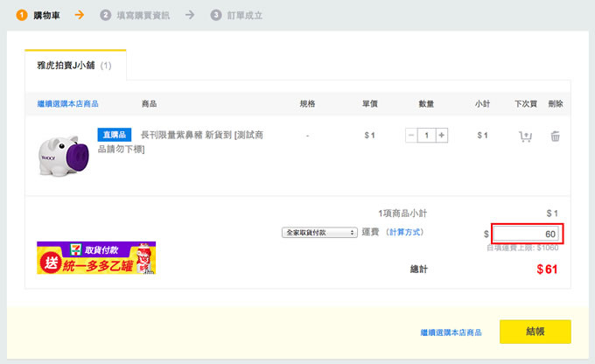This screenshot has height=364, width=595.
Task: Click the 7-11 取貨付款 promo banner
Action: (x=96, y=258)
